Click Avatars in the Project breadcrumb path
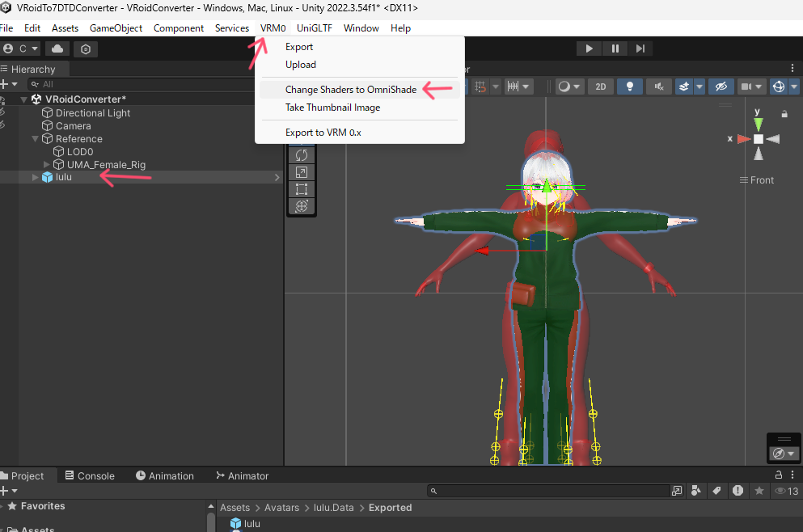 click(x=281, y=508)
